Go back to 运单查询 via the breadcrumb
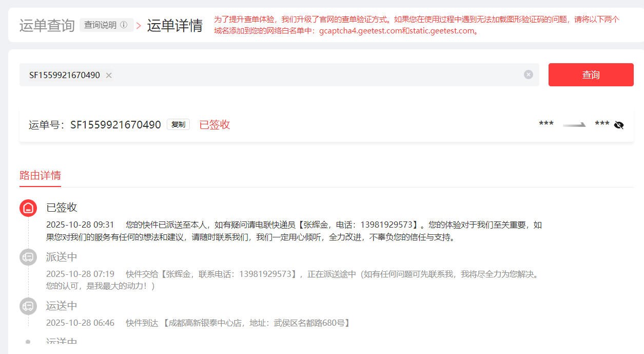 47,25
